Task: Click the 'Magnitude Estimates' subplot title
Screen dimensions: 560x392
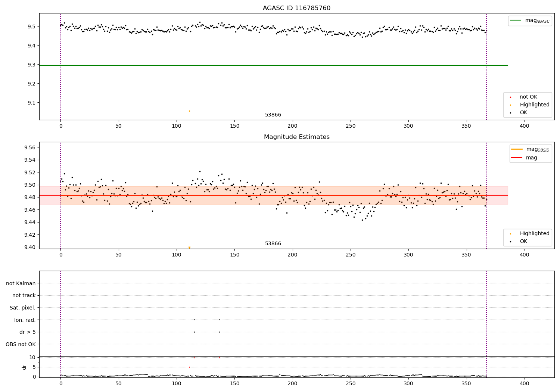Action: click(296, 137)
